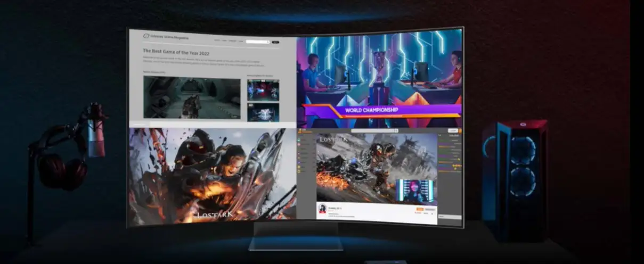Click the chat message input box
The image size is (644, 264).
click(x=450, y=217)
